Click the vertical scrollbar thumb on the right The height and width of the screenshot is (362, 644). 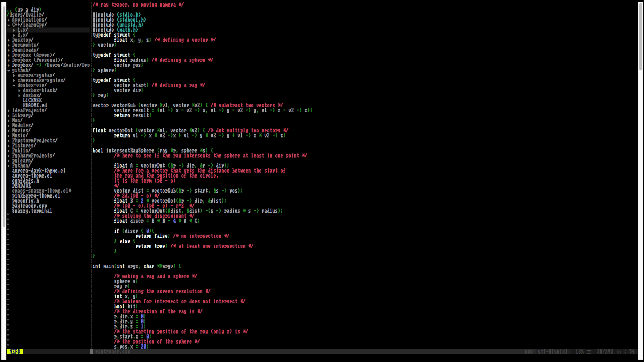coord(640,36)
